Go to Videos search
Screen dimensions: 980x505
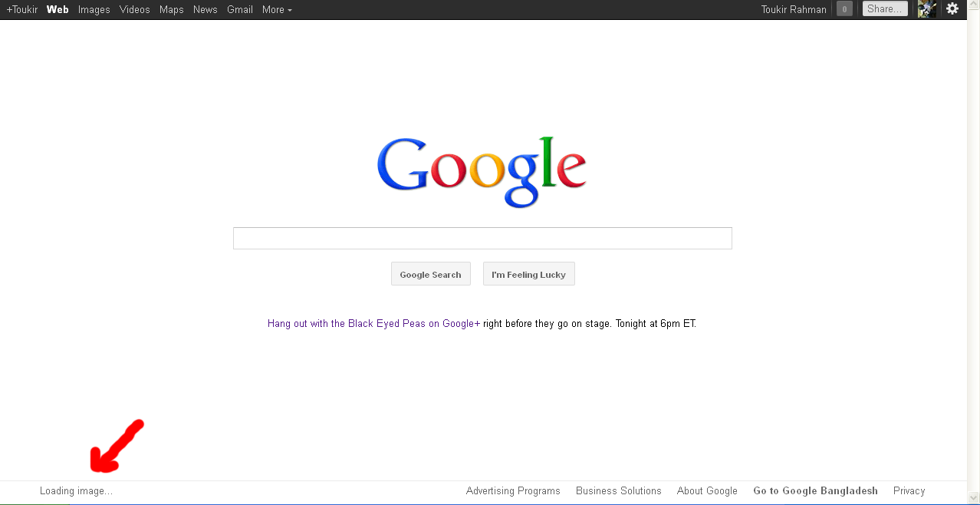point(135,9)
